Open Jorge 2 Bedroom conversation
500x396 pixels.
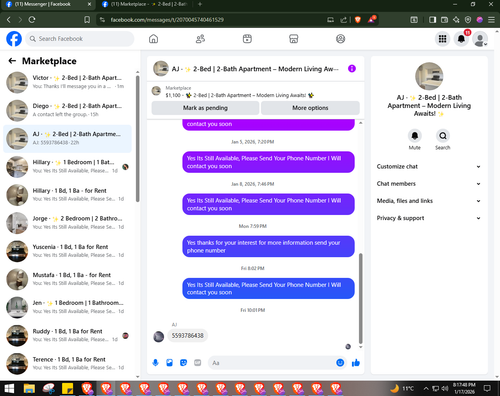coord(68,223)
